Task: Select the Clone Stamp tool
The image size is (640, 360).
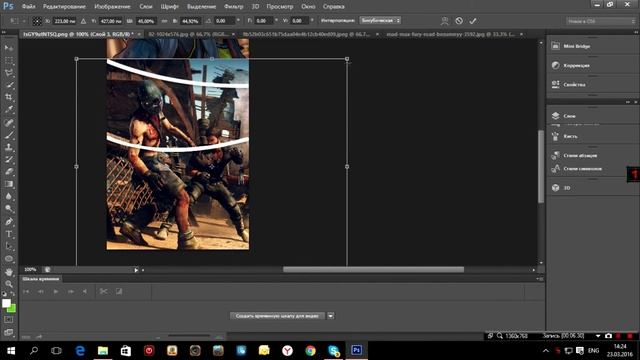Action: pos(9,147)
